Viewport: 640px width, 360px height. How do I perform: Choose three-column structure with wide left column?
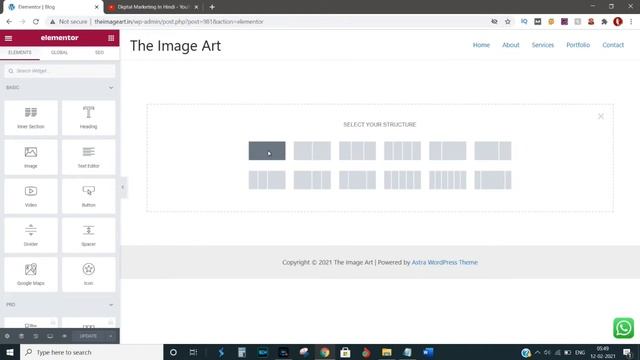coord(312,180)
